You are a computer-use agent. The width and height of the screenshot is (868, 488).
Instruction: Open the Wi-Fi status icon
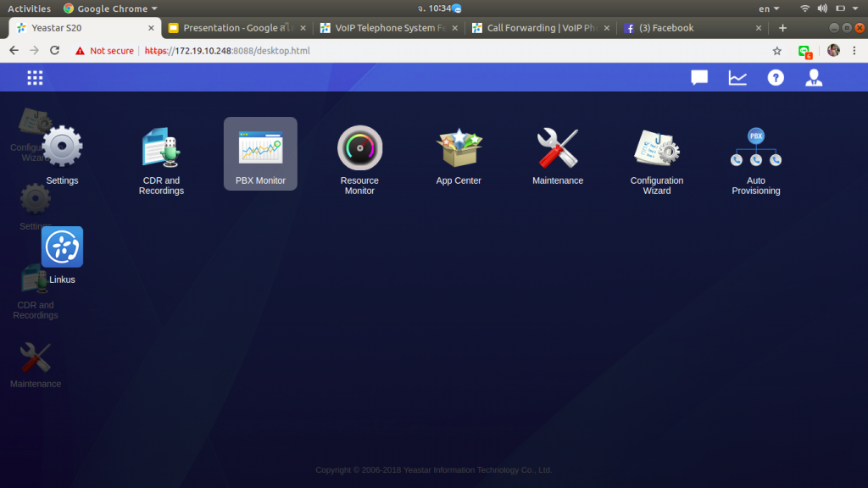tap(805, 8)
